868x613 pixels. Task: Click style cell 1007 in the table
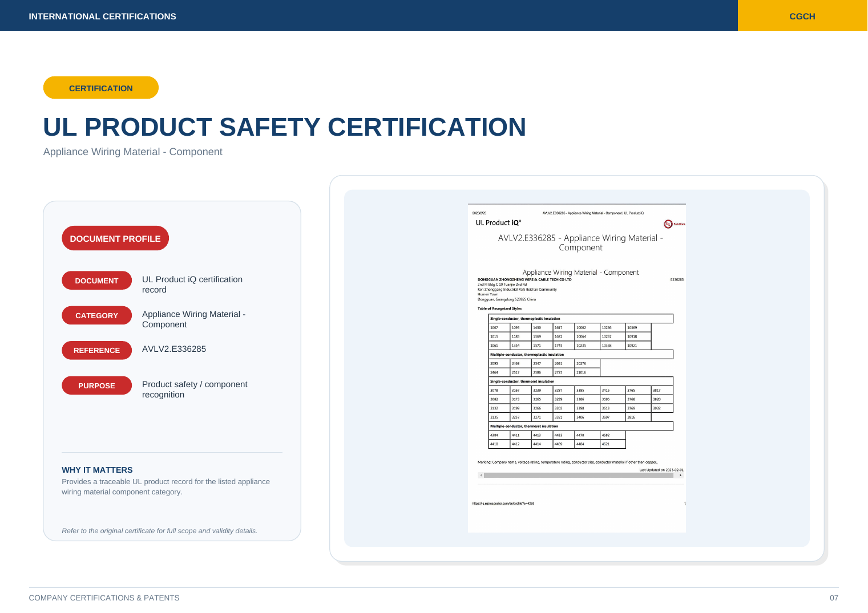coord(499,328)
